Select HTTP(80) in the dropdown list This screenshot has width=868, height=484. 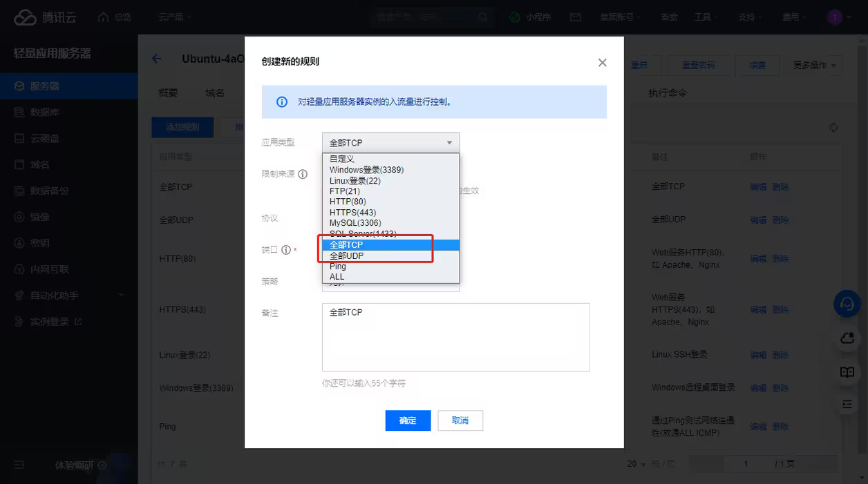(x=390, y=202)
